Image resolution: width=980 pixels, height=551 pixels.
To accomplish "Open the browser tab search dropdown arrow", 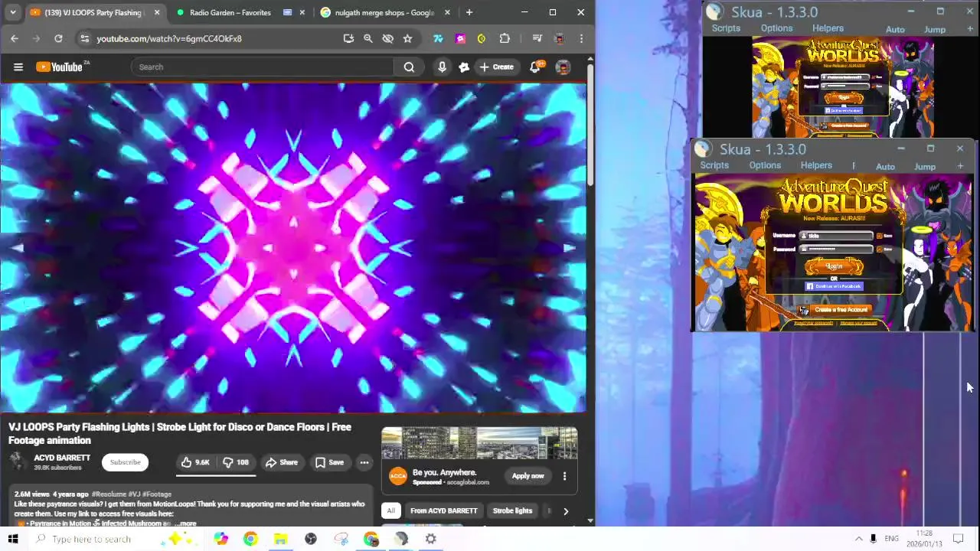I will pyautogui.click(x=13, y=12).
